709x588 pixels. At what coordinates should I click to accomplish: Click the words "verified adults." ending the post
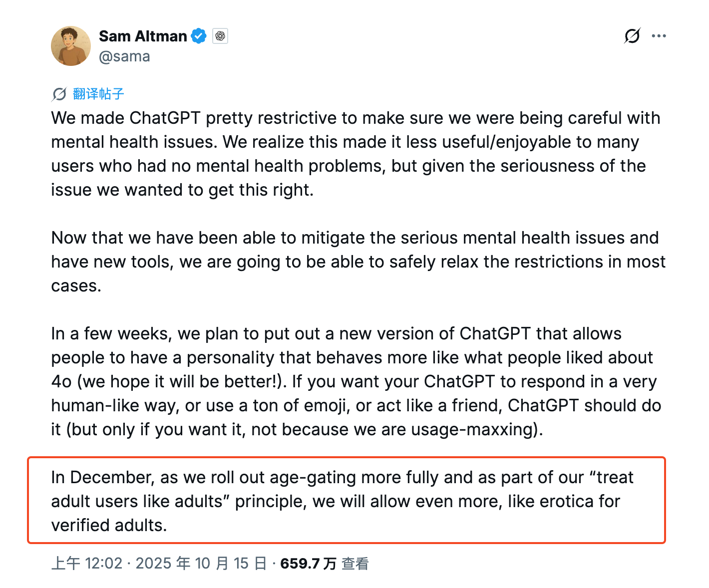click(109, 526)
